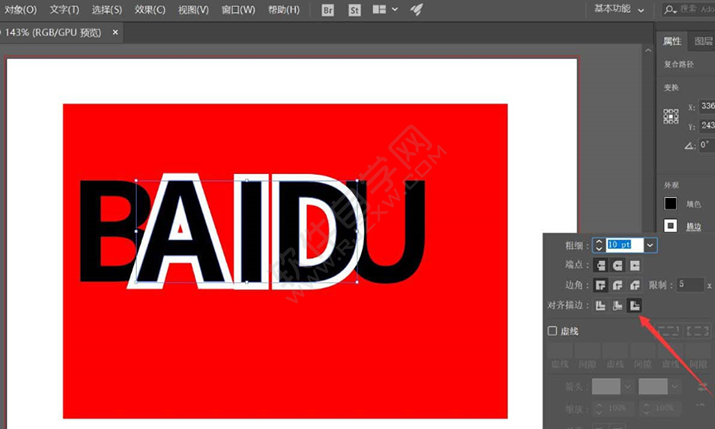Viewport: 715px width, 429px height.
Task: Launch Adobe Bridge with the Br icon
Action: point(327,10)
